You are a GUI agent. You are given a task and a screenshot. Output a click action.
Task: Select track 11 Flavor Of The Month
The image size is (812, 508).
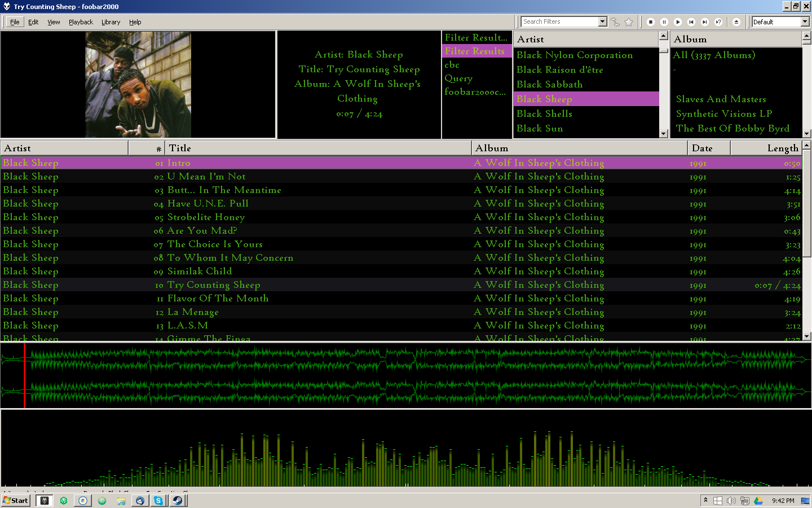pos(401,298)
